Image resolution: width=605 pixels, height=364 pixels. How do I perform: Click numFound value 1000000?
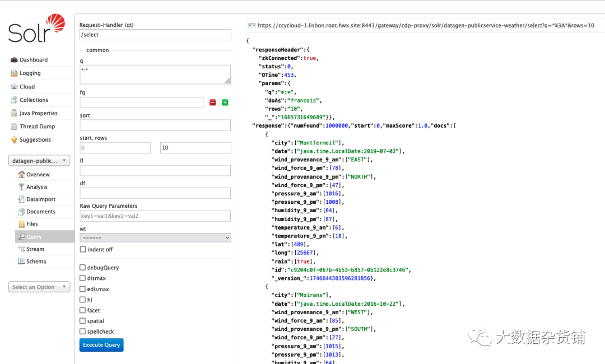(337, 125)
